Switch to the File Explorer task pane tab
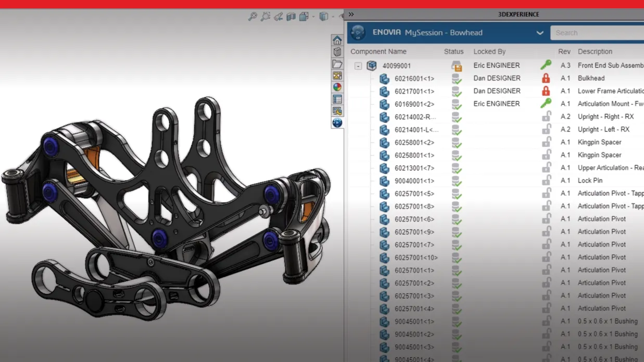The width and height of the screenshot is (644, 362). tap(337, 63)
